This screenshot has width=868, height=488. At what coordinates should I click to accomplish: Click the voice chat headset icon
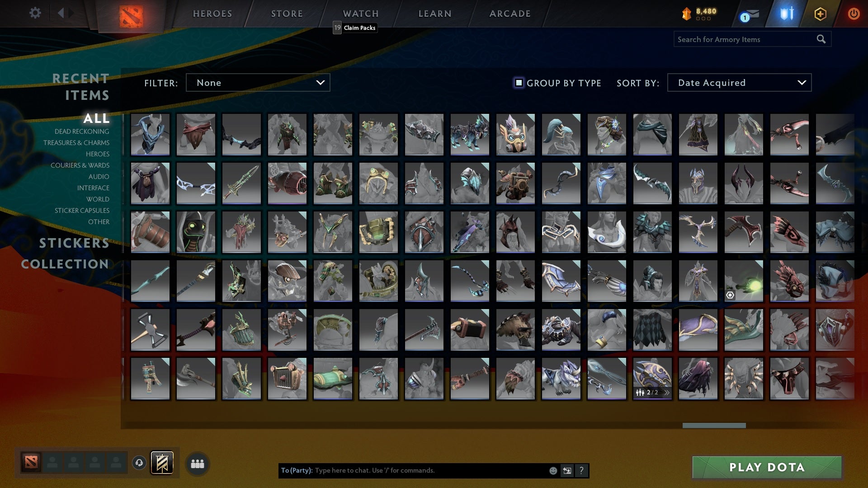(x=139, y=463)
